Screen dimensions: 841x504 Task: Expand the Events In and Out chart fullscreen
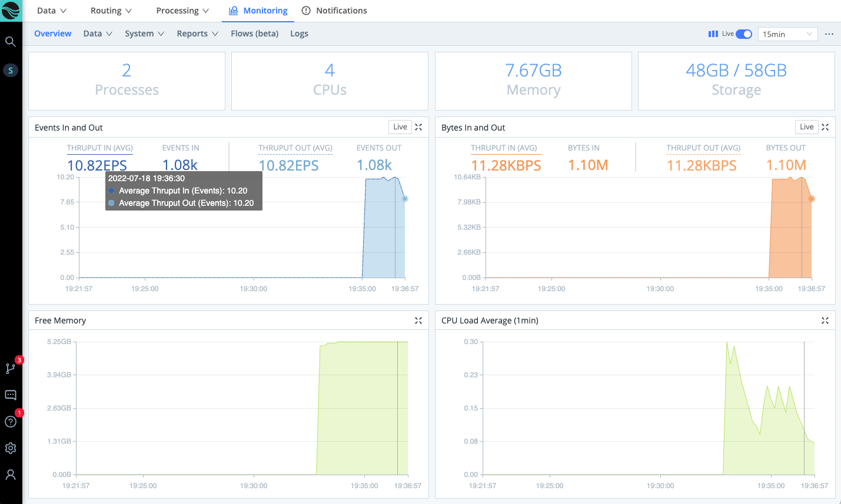pos(418,126)
